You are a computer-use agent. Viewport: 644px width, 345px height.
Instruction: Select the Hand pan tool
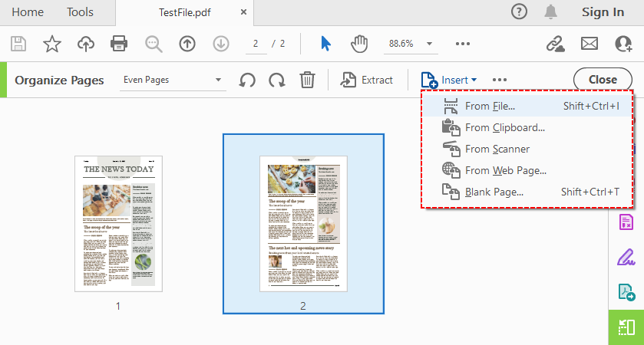click(359, 44)
